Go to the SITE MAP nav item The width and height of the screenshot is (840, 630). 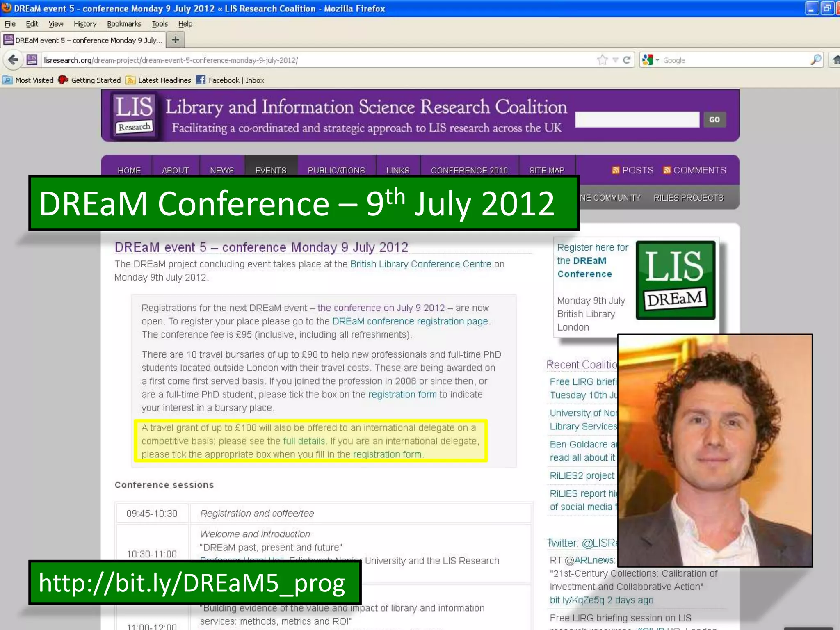pyautogui.click(x=547, y=170)
